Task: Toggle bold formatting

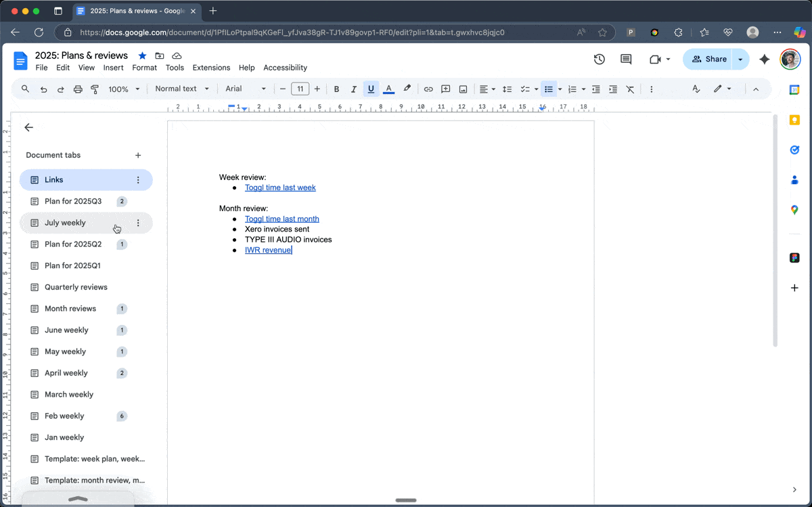Action: (336, 89)
